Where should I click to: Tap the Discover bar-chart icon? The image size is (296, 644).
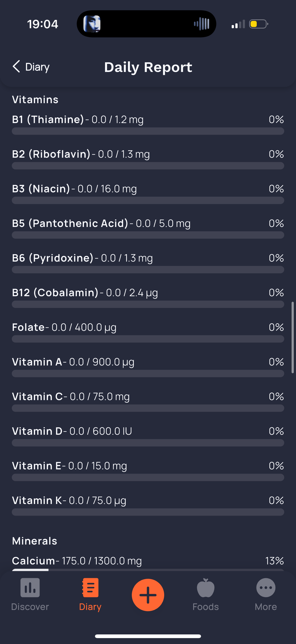(30, 588)
